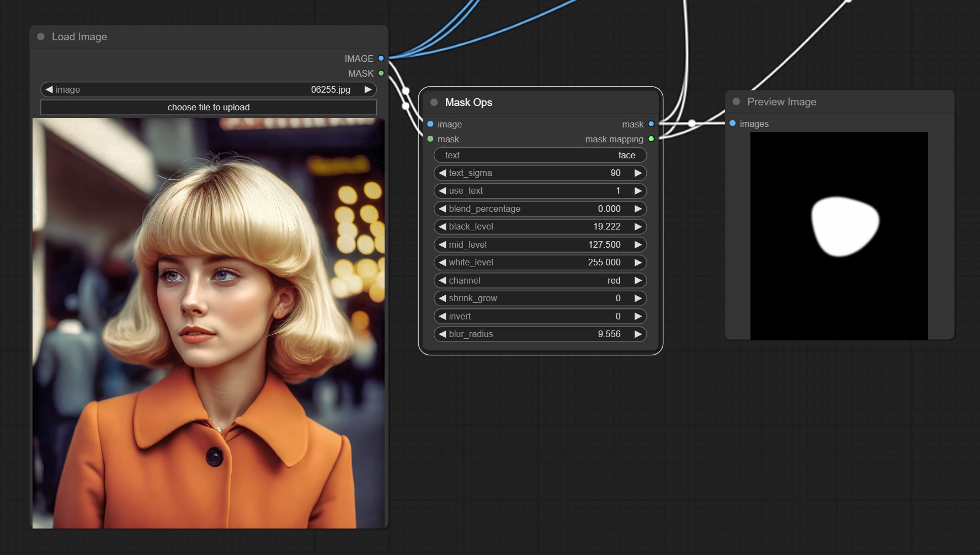Click the mask mapping output socket

click(651, 139)
